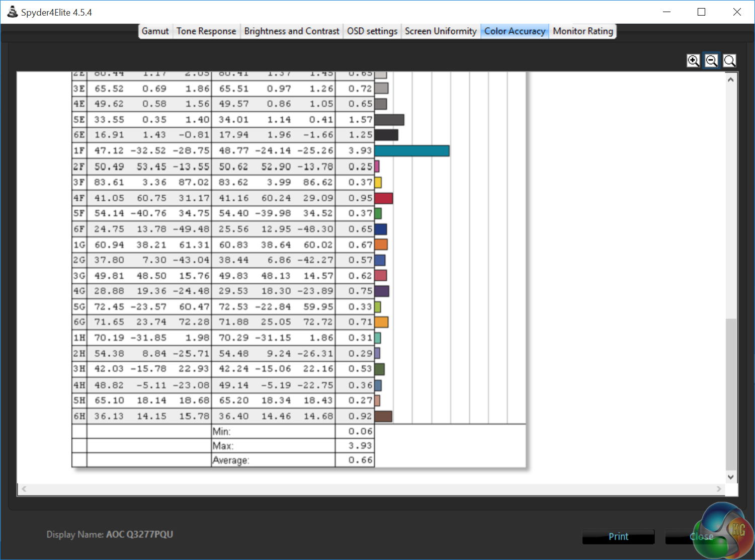755x560 pixels.
Task: Click the orange bar for patch 1G
Action: (x=381, y=245)
